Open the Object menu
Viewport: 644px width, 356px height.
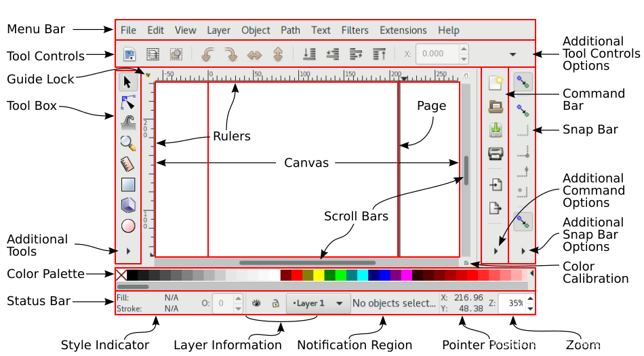pos(256,31)
